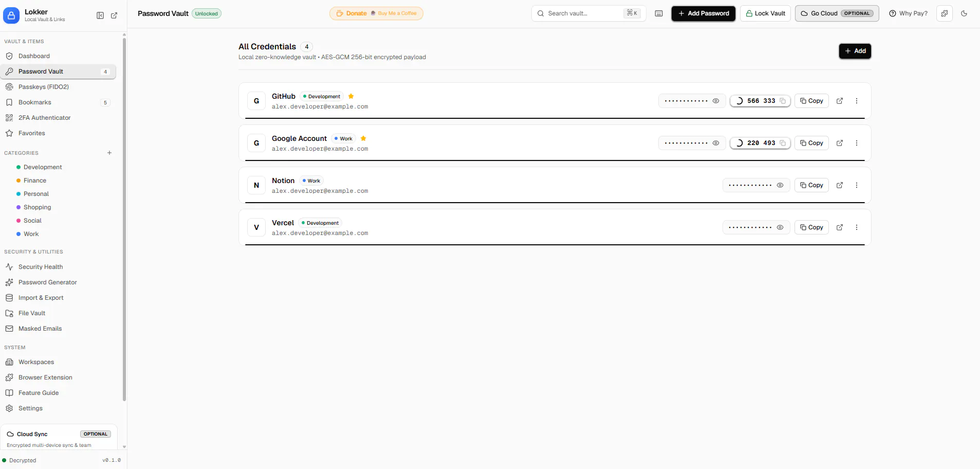Open the File Vault

point(58,313)
